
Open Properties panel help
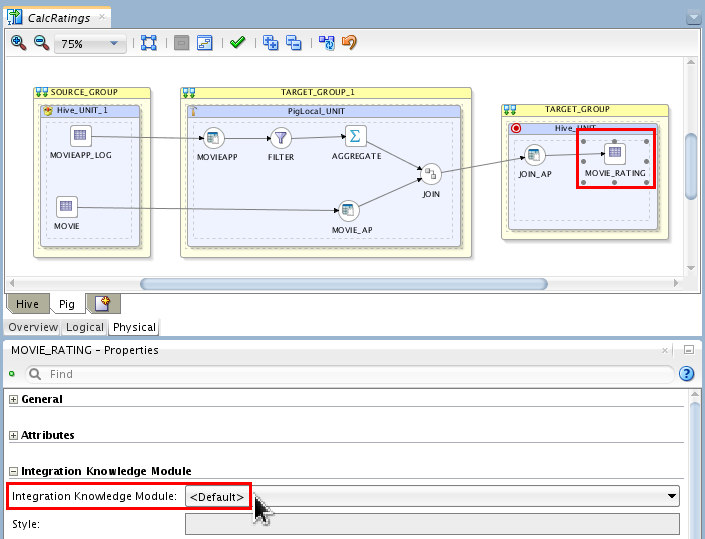pos(687,374)
